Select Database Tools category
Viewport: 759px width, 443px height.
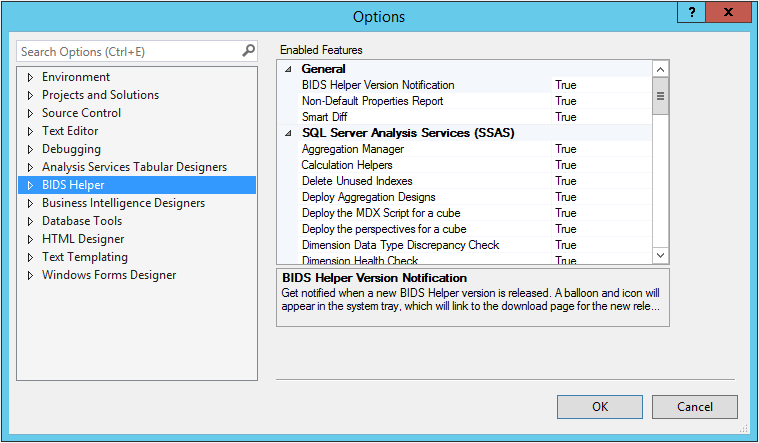(82, 221)
